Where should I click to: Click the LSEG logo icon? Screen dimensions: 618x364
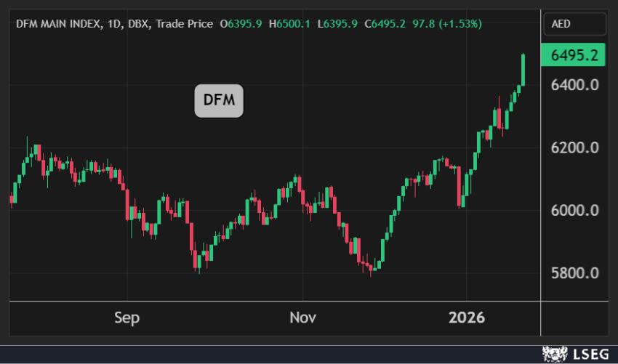[556, 354]
